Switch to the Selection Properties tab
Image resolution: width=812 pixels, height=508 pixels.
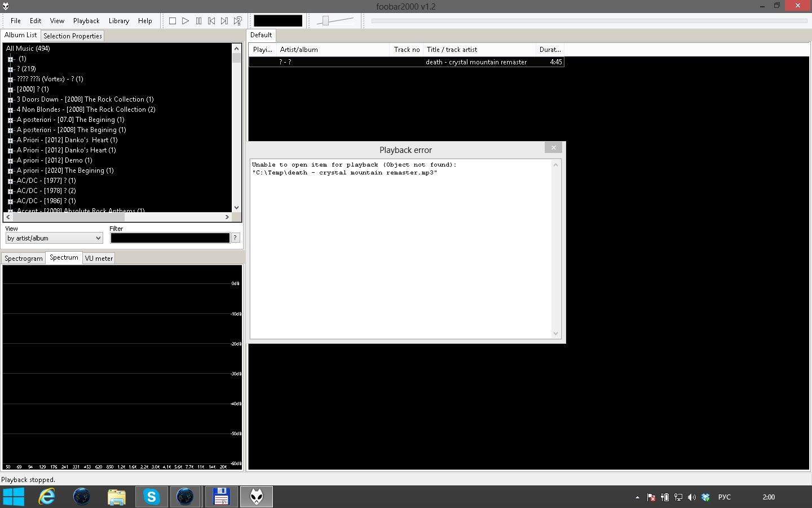[x=73, y=36]
